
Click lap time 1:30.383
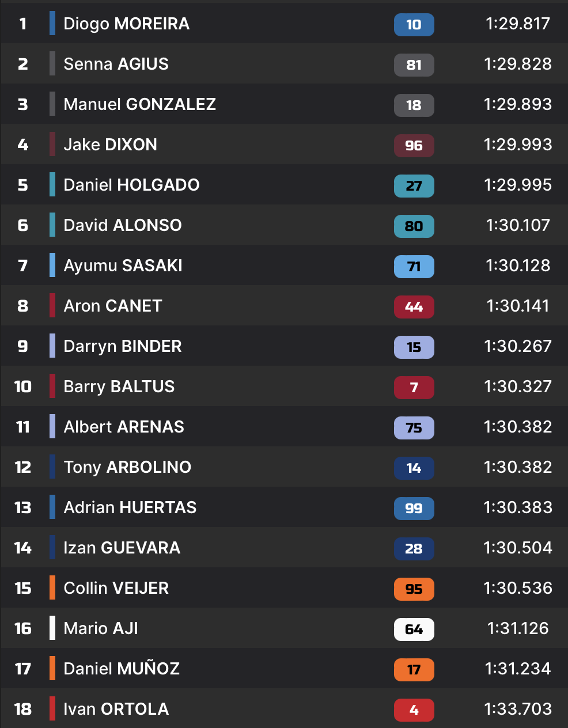(x=517, y=507)
